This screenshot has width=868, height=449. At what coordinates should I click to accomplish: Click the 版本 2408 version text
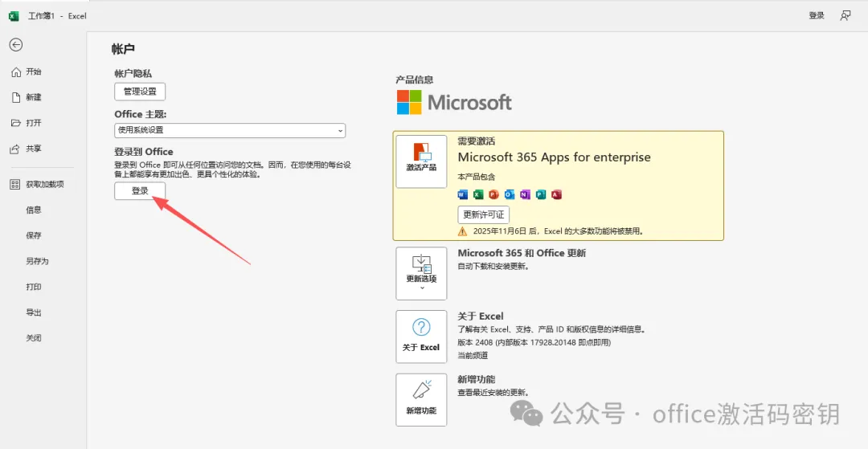[x=534, y=343]
